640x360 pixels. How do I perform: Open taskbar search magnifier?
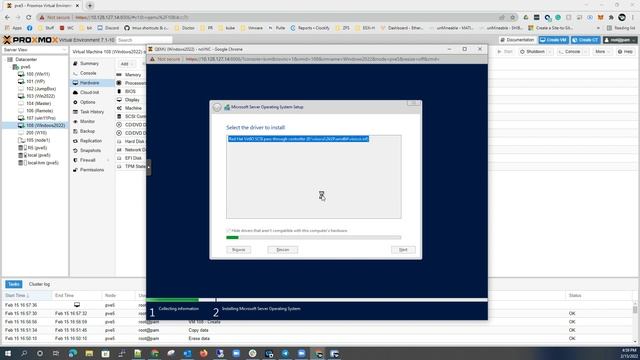(x=24, y=353)
